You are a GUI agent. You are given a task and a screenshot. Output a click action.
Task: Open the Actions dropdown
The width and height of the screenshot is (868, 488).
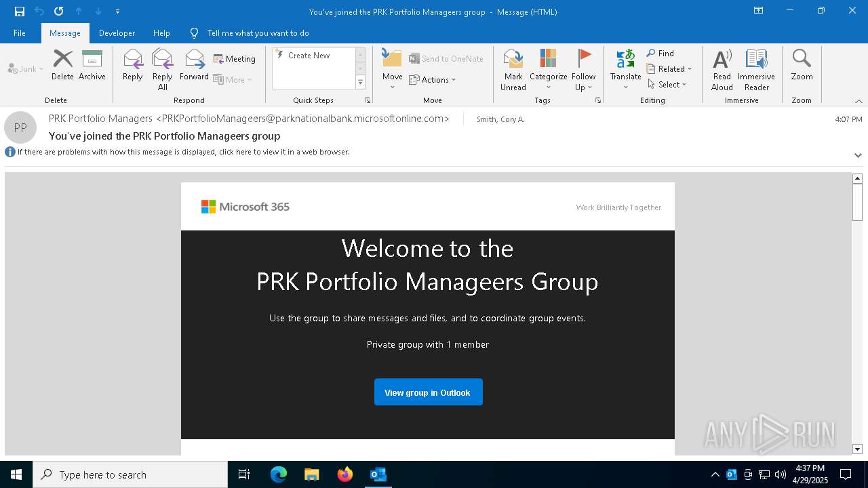[433, 79]
